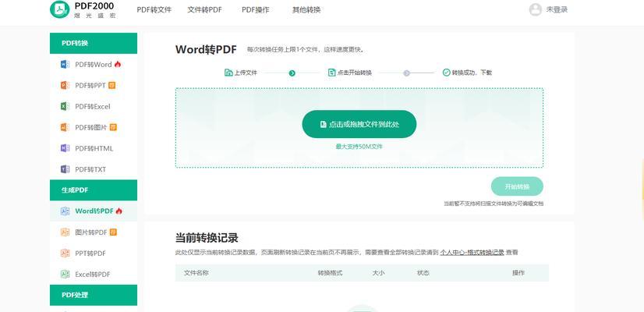The width and height of the screenshot is (644, 312).
Task: Open the PDF转文件 top menu
Action: [154, 10]
